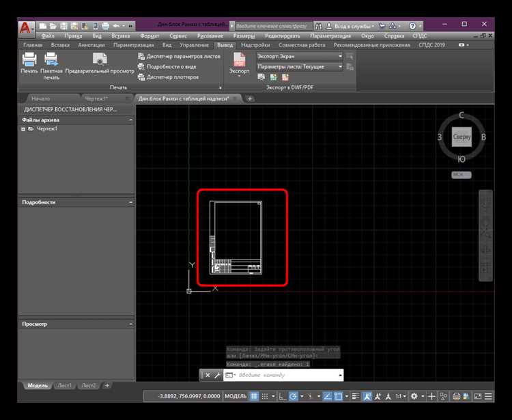The width and height of the screenshot is (512, 420).
Task: Switch to the Чертеж1* document tab
Action: (96, 98)
